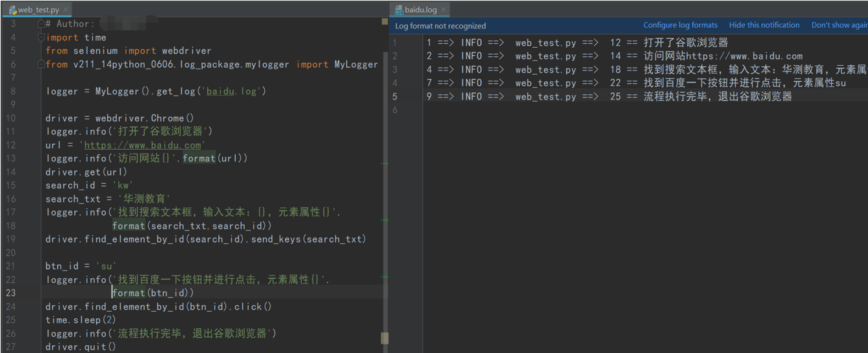
Task: Click gutter line number 8 in web_test.py
Action: pyautogui.click(x=13, y=91)
